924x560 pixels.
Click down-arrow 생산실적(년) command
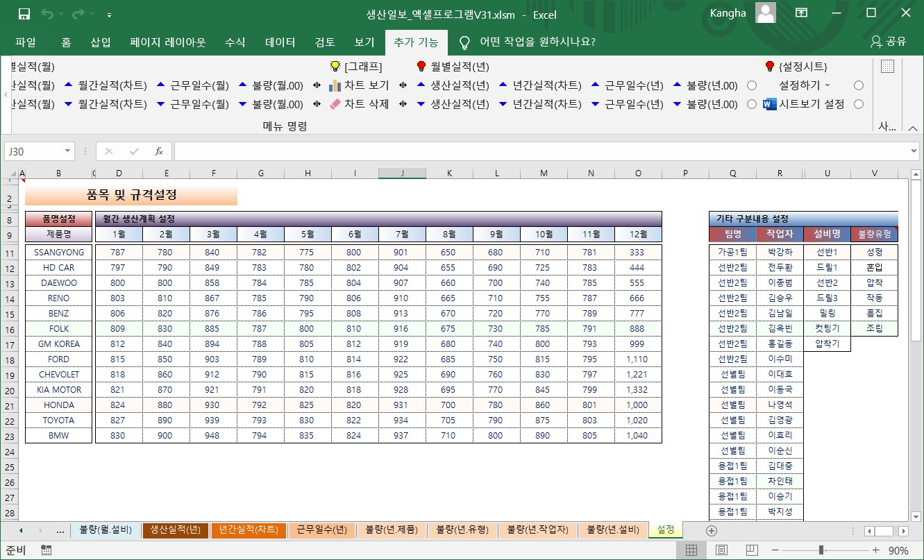tap(453, 104)
